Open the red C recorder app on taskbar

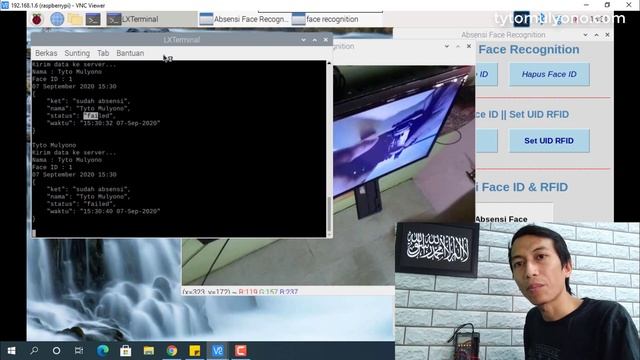(x=240, y=351)
